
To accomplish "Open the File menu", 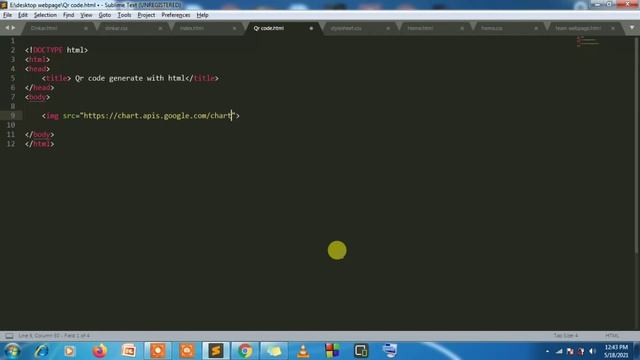I will (7, 15).
